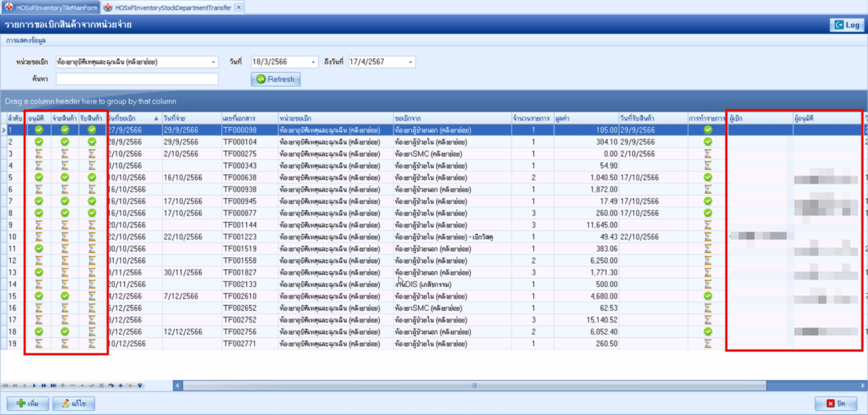Click row 2 green รับสินค้า check icon
The height and width of the screenshot is (415, 868).
click(92, 142)
